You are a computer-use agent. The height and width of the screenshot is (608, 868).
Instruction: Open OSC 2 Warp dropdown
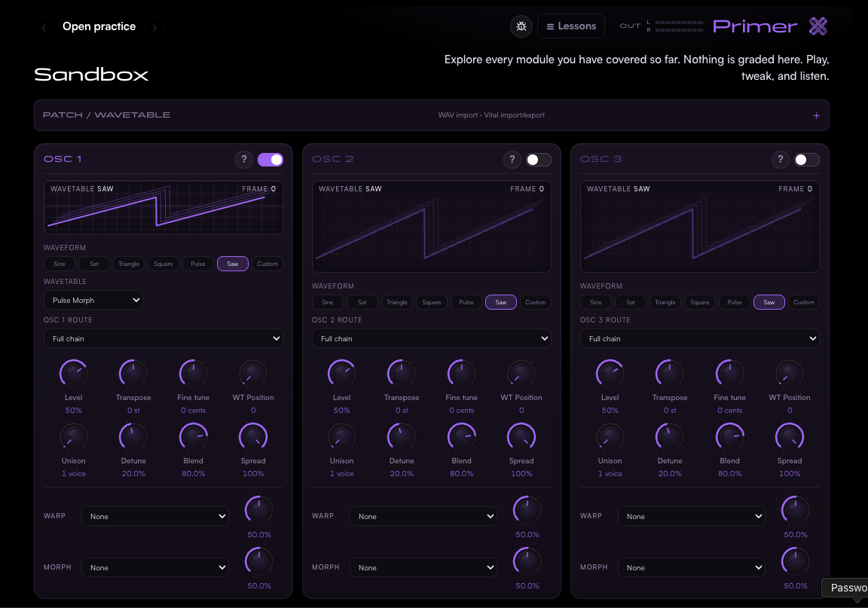click(x=423, y=516)
